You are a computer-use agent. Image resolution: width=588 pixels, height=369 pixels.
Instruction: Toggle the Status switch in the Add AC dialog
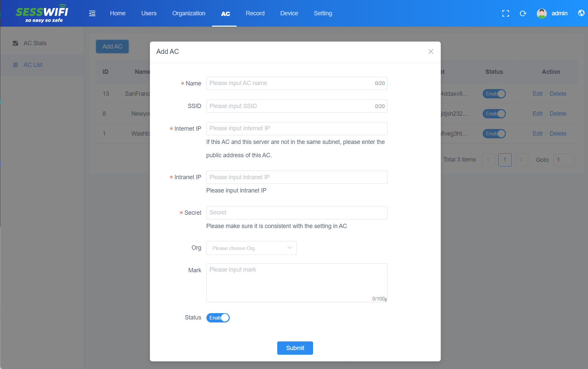tap(218, 318)
